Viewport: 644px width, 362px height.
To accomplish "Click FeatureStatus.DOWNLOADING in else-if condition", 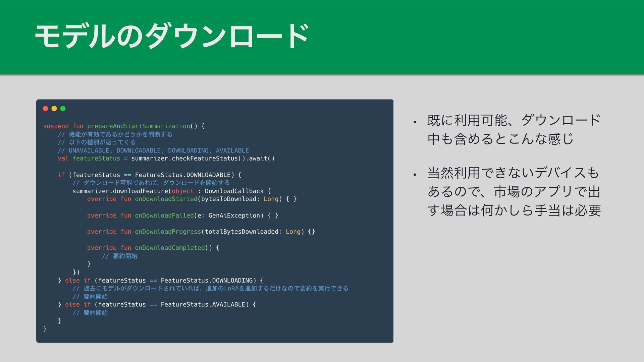I will pyautogui.click(x=207, y=280).
